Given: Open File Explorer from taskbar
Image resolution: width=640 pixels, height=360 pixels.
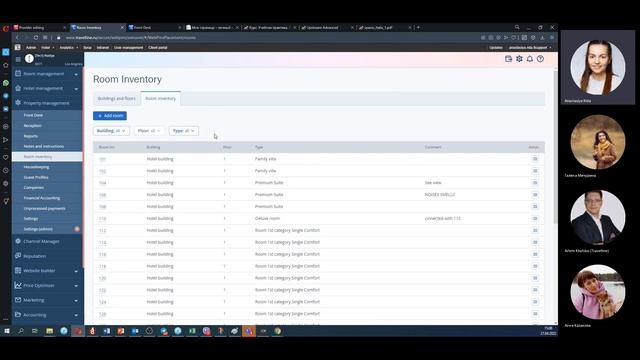Looking at the screenshot, I should 49,331.
